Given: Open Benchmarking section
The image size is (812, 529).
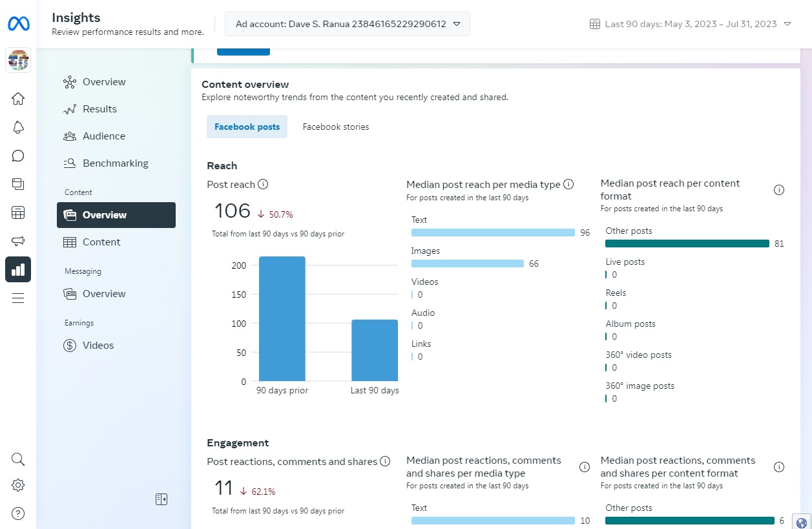Looking at the screenshot, I should [116, 163].
